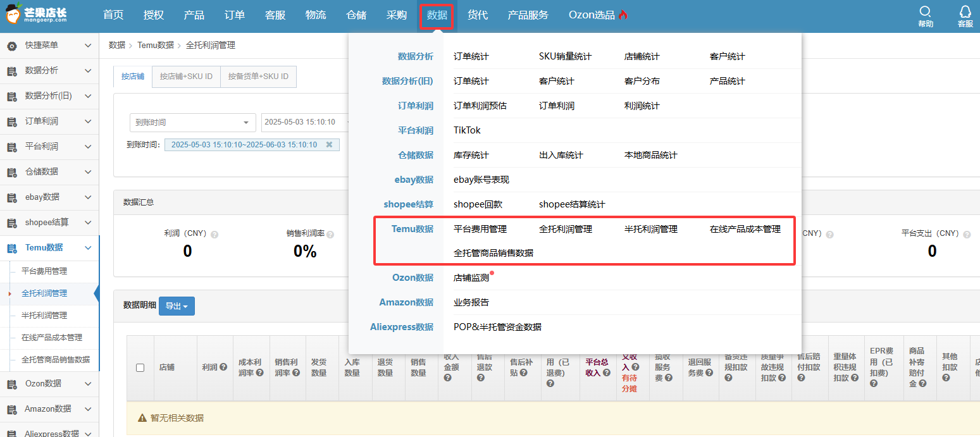Open 店铺监测 under Ozon数据
Screen dimensions: 980x437
coord(471,278)
